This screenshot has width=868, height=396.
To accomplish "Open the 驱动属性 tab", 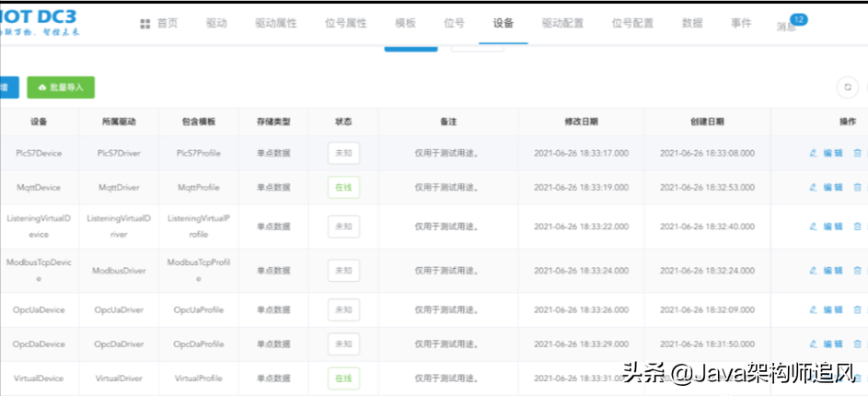I will coord(275,23).
